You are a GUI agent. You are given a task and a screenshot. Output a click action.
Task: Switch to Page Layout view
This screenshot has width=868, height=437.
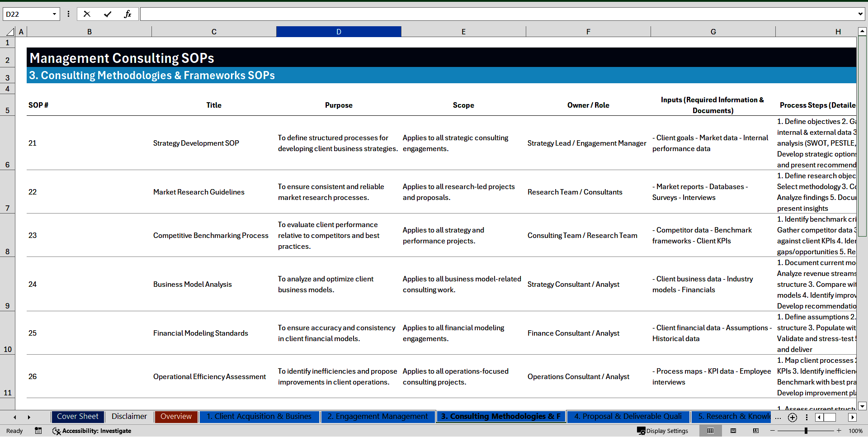733,431
